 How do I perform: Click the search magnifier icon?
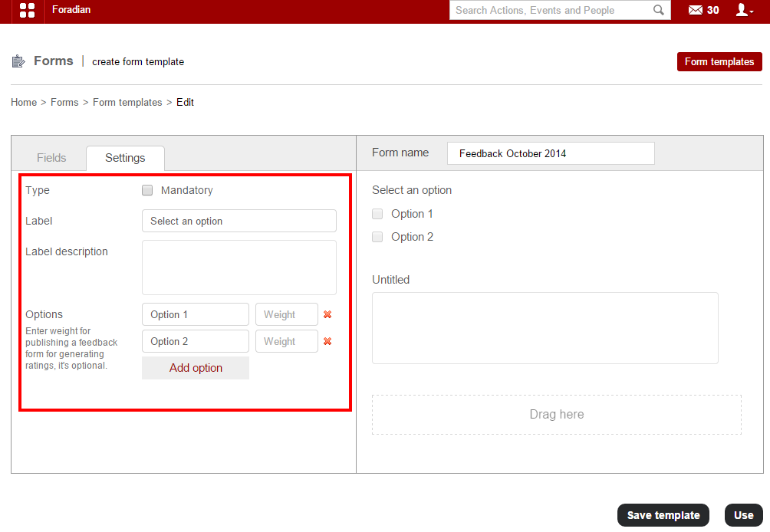pyautogui.click(x=658, y=10)
